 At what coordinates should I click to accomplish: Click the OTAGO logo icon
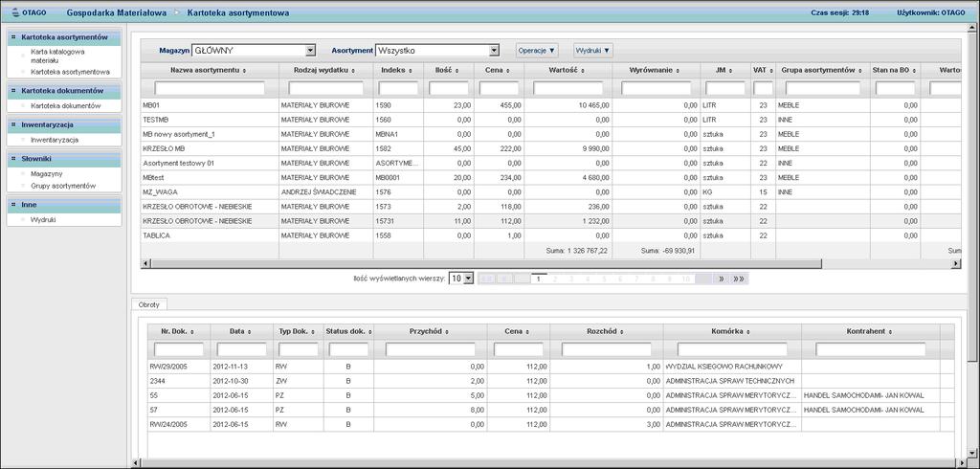16,12
